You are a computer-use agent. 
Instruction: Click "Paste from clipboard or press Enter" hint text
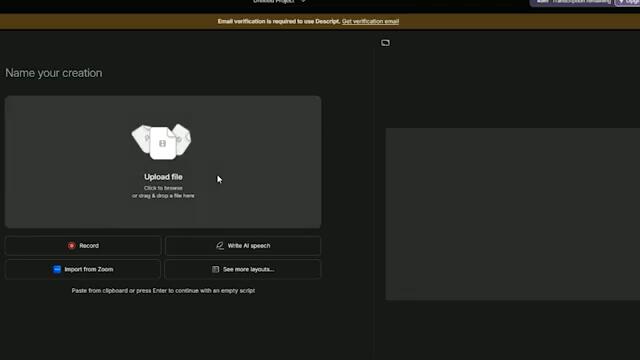pos(163,291)
